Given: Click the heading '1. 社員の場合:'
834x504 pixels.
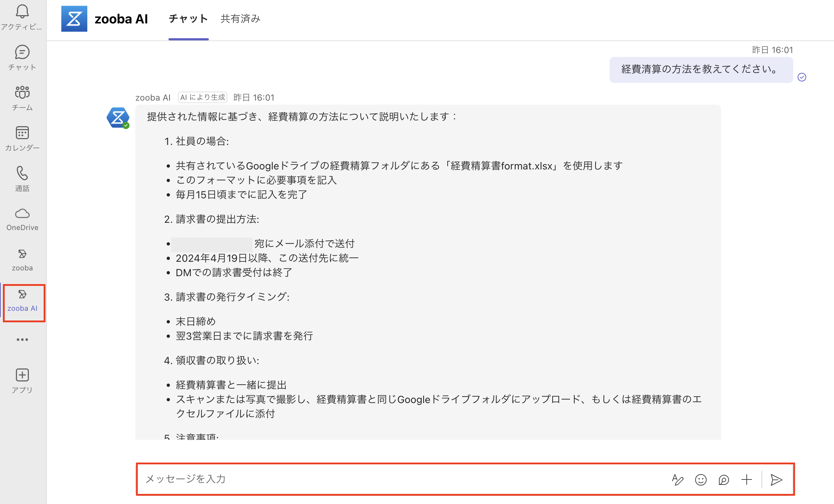Looking at the screenshot, I should pyautogui.click(x=197, y=141).
